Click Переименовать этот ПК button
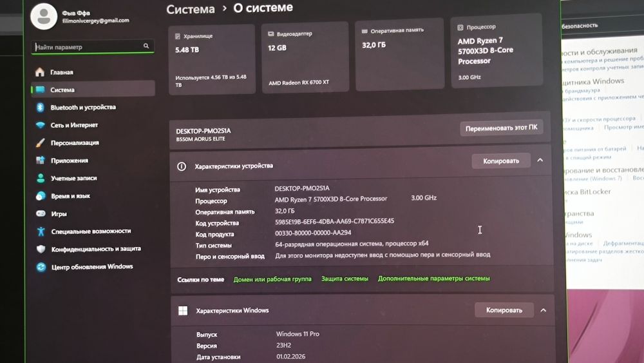Image resolution: width=644 pixels, height=363 pixels. [x=502, y=128]
